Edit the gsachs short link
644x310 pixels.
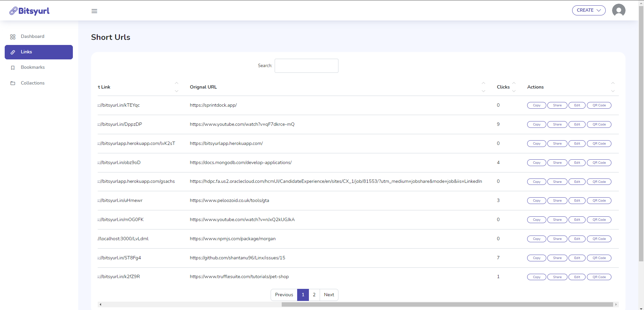point(577,182)
